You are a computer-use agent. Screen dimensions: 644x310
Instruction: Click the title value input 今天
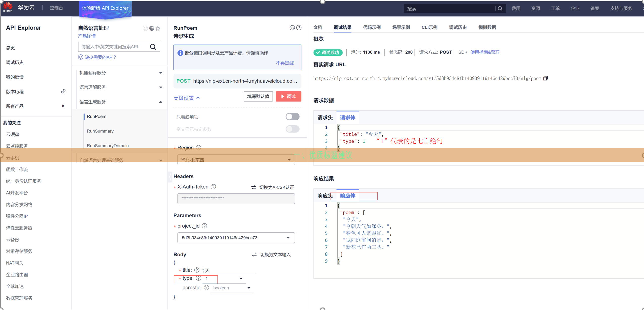pos(228,270)
